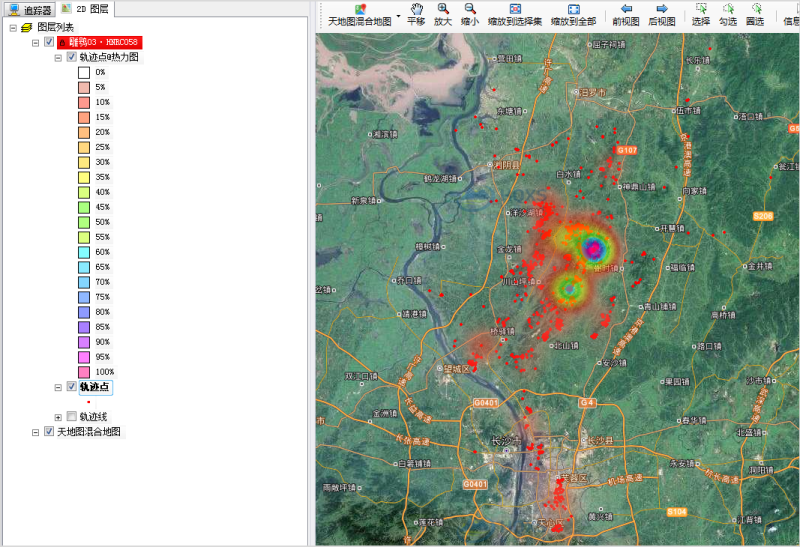Uncheck the 轨迹点@热力图 layer checkbox
This screenshot has height=547, width=800.
tap(72, 57)
